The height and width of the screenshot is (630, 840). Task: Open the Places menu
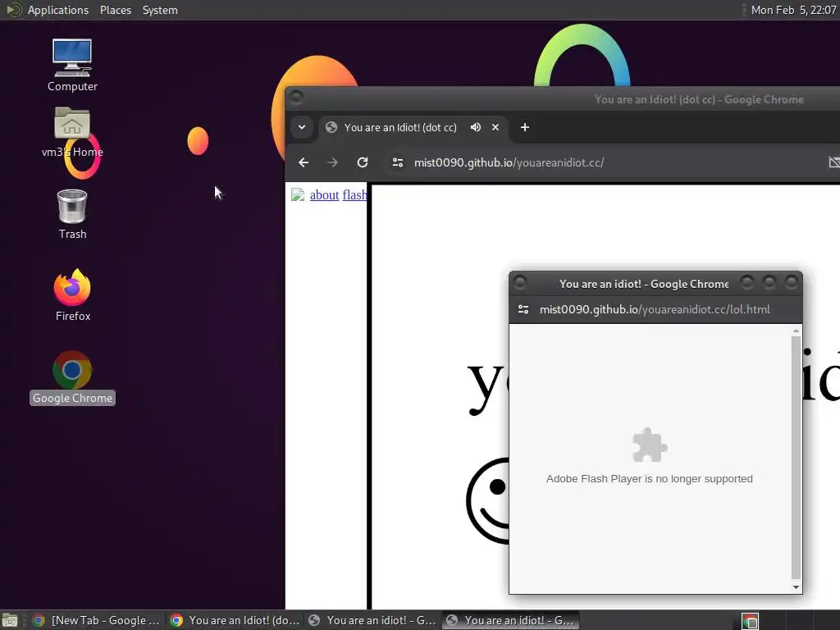point(115,10)
